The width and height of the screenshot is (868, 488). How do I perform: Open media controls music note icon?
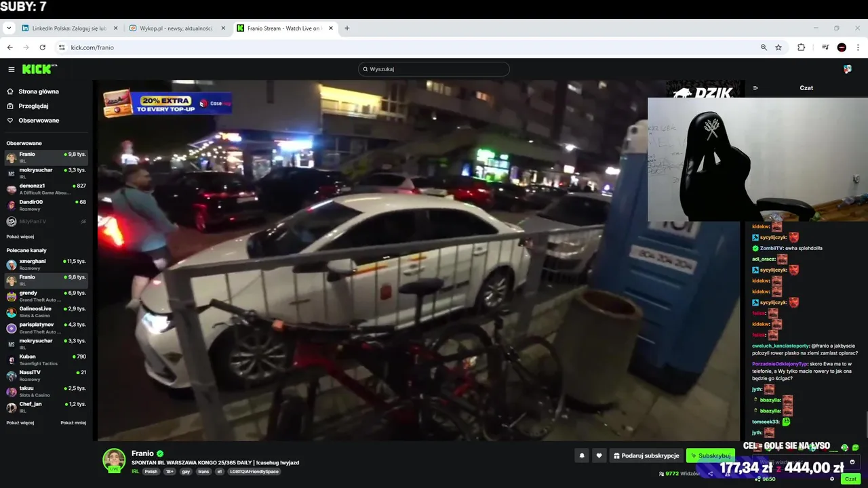(825, 47)
